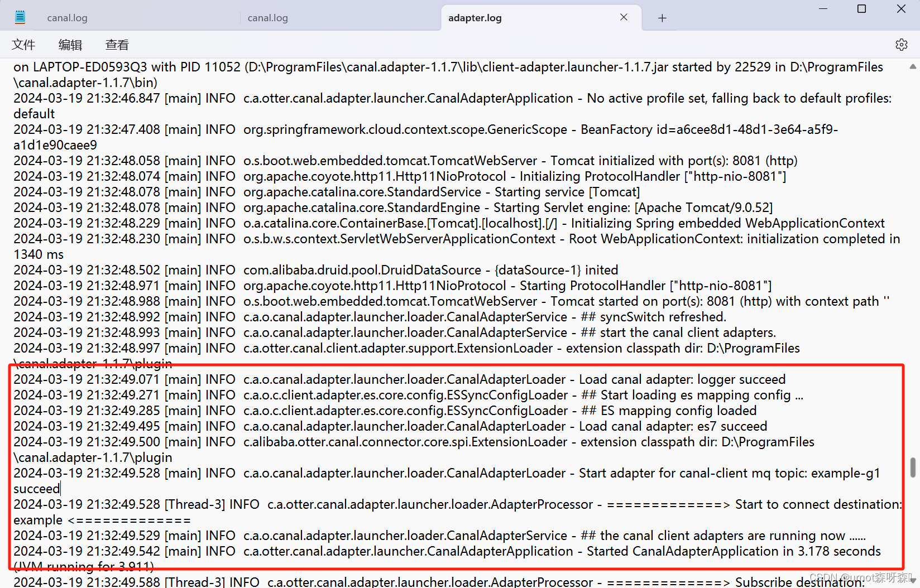Open the 编辑 menu
The width and height of the screenshot is (920, 588).
pyautogui.click(x=70, y=45)
